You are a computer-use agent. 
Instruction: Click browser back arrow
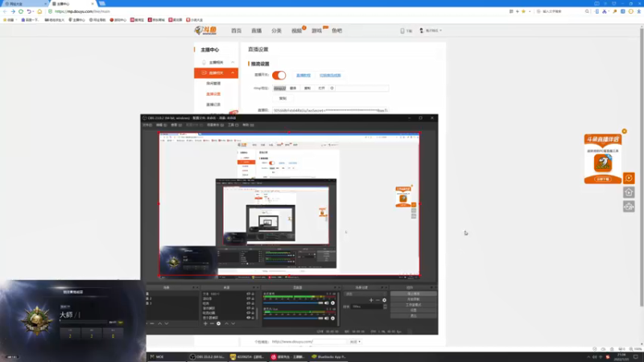click(5, 11)
